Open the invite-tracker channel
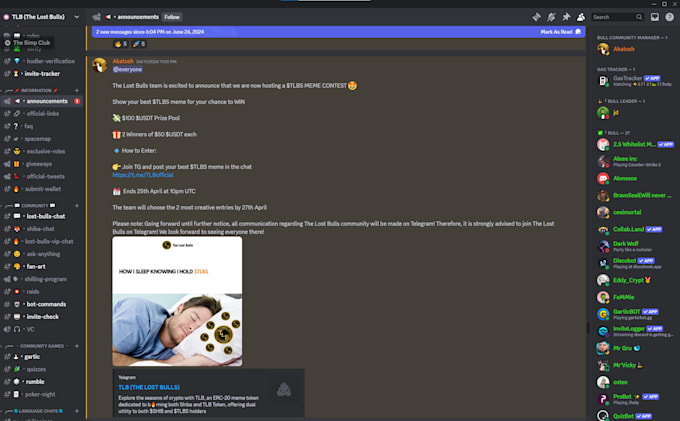Screen dimensions: 680x421 (42, 74)
